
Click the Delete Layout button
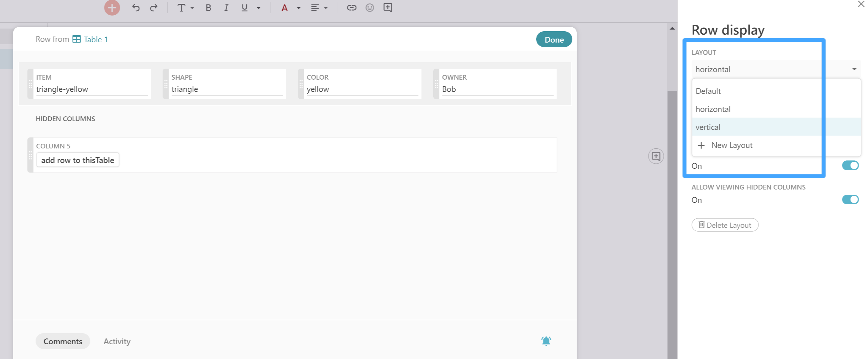tap(725, 225)
